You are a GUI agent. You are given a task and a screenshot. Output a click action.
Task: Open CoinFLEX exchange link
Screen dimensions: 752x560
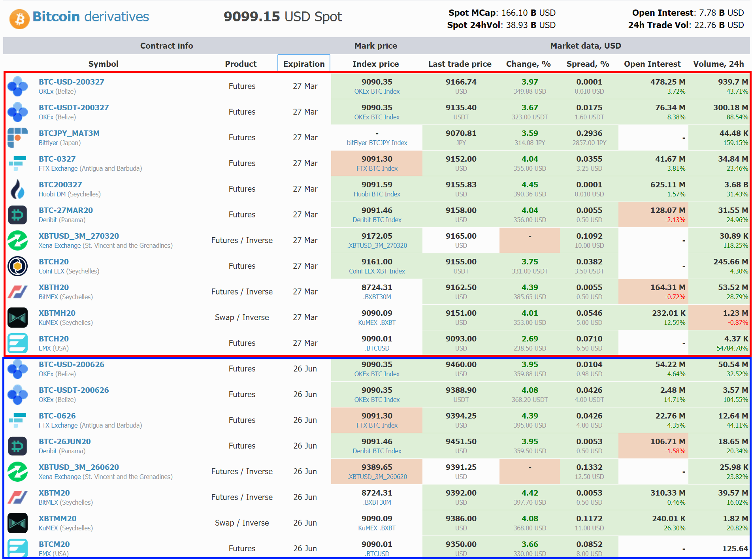coord(51,271)
